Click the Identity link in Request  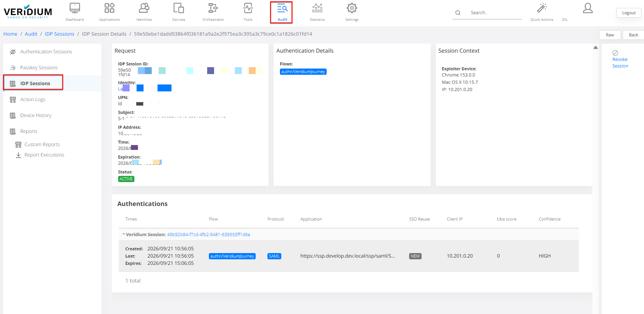tap(145, 88)
